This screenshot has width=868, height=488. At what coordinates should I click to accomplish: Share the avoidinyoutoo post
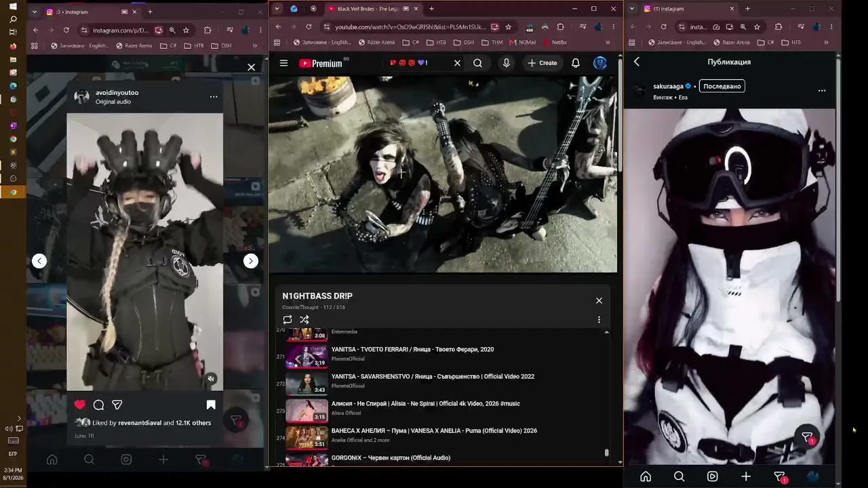[117, 405]
